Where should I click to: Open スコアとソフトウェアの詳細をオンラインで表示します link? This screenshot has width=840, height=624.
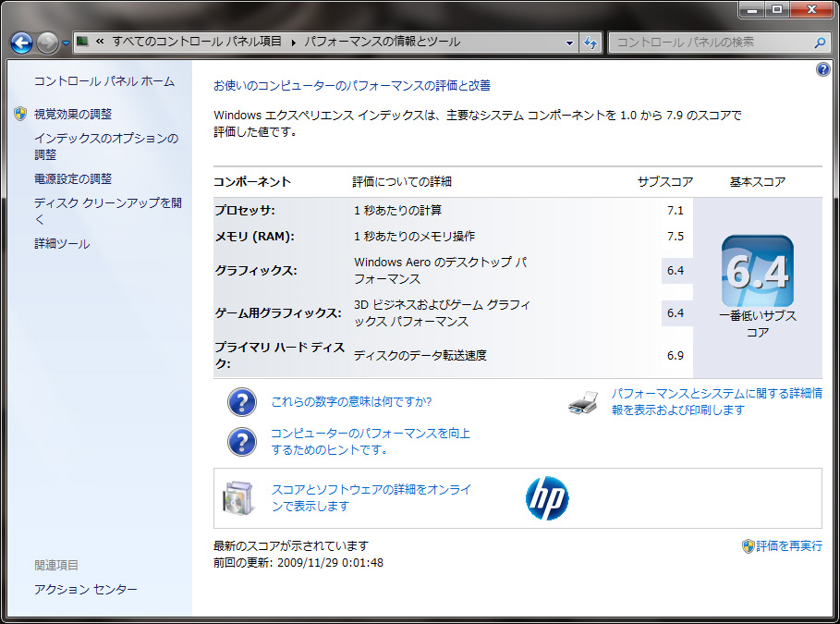pyautogui.click(x=371, y=498)
